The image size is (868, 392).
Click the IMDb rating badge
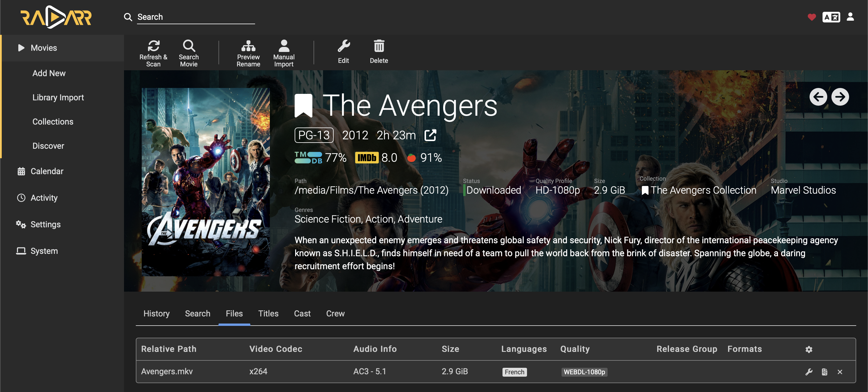(x=367, y=158)
